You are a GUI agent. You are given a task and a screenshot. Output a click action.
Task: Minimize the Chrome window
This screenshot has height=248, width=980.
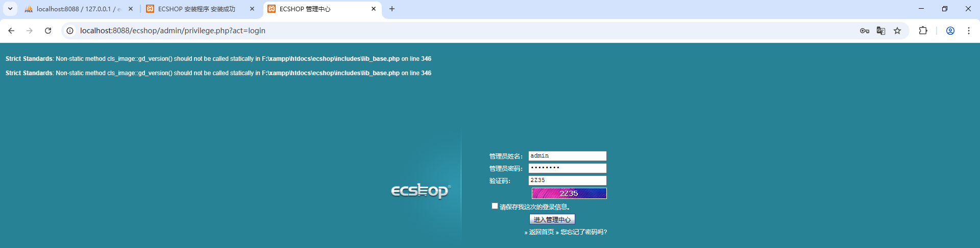point(921,9)
